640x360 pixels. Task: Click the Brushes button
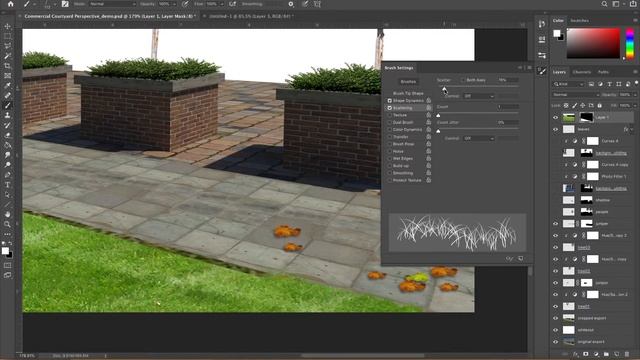pos(408,82)
